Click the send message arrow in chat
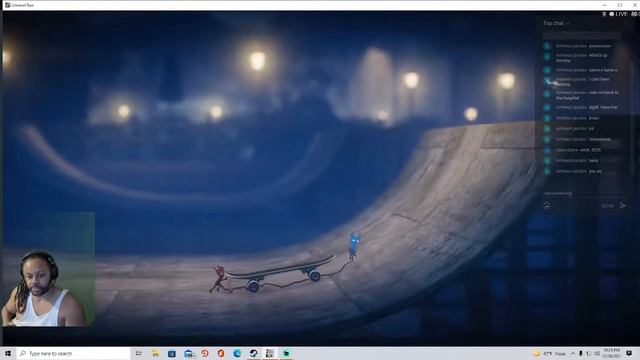The width and height of the screenshot is (640, 360). (x=622, y=206)
